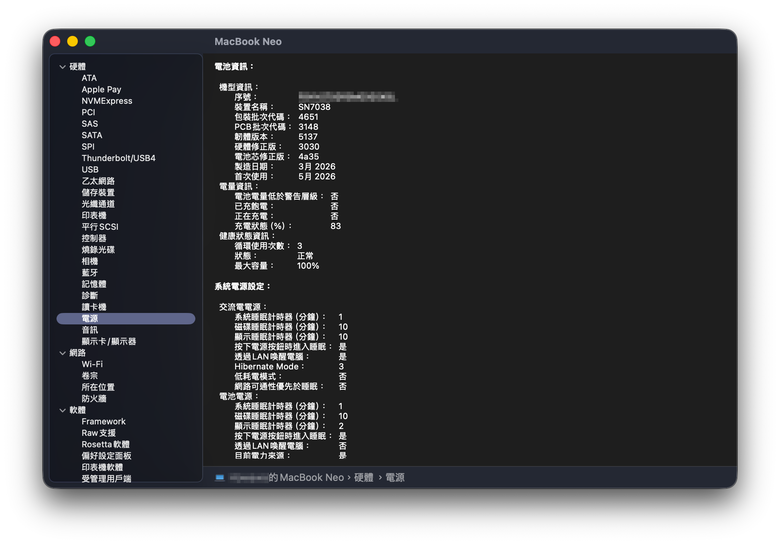Click the 低耗電模式 row
Image resolution: width=780 pixels, height=545 pixels.
(x=291, y=376)
